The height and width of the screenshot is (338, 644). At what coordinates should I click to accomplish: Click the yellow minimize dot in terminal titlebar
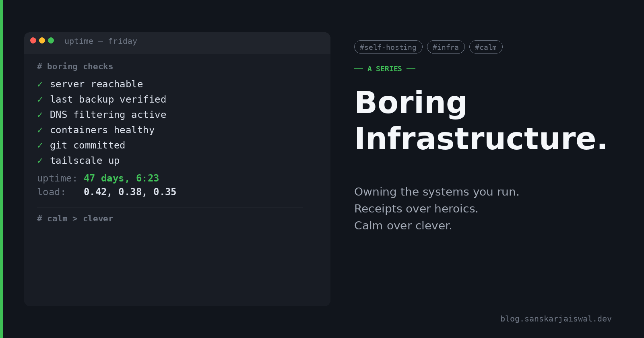pyautogui.click(x=42, y=40)
